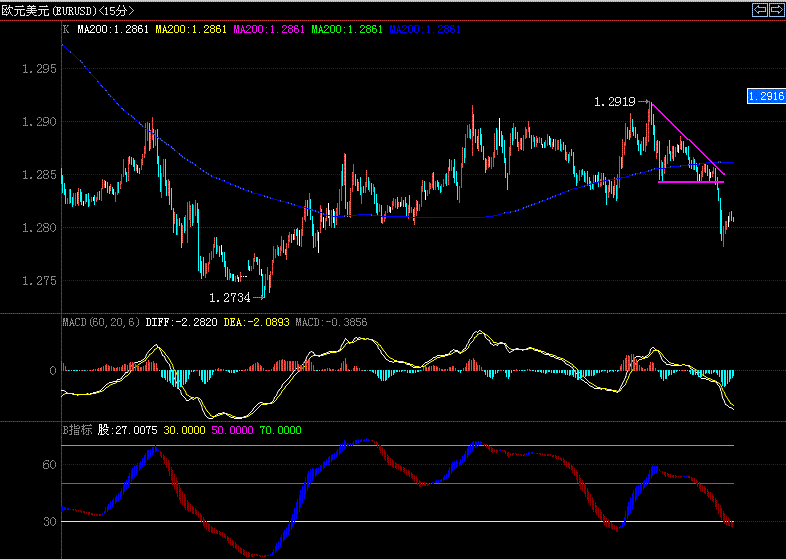Click the <15分> timeframe label
The image size is (786, 559).
(116, 11)
